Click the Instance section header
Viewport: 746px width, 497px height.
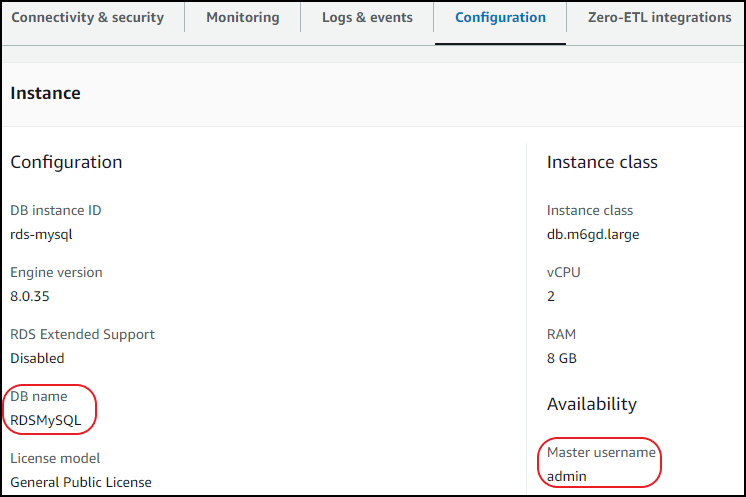[45, 93]
